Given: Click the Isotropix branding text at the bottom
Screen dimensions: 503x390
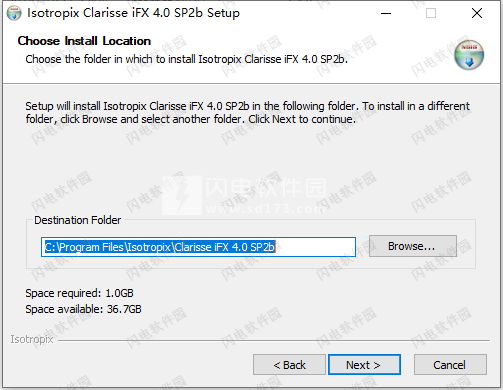Looking at the screenshot, I should click(x=32, y=339).
